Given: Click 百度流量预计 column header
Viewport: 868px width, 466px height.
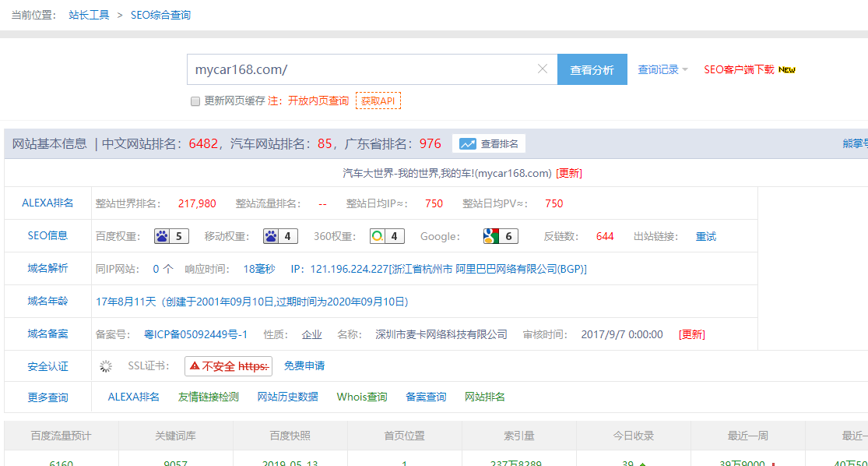Looking at the screenshot, I should pos(61,436).
